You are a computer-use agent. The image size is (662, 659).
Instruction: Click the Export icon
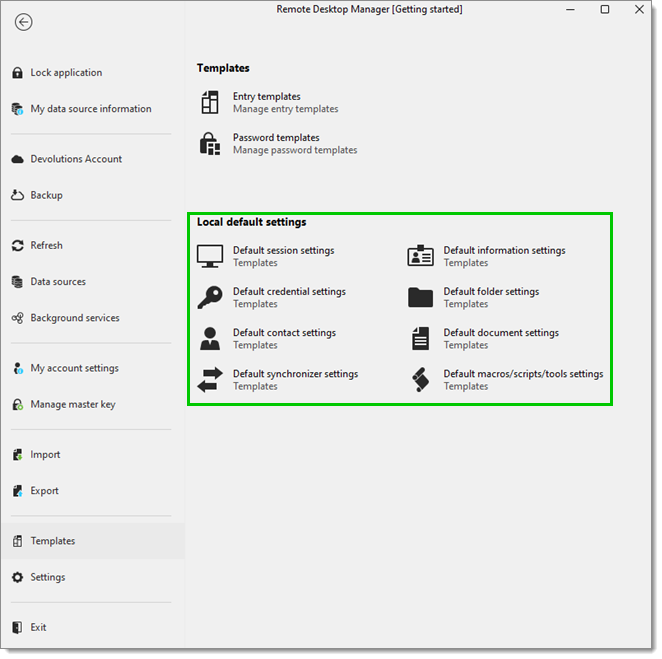point(17,491)
